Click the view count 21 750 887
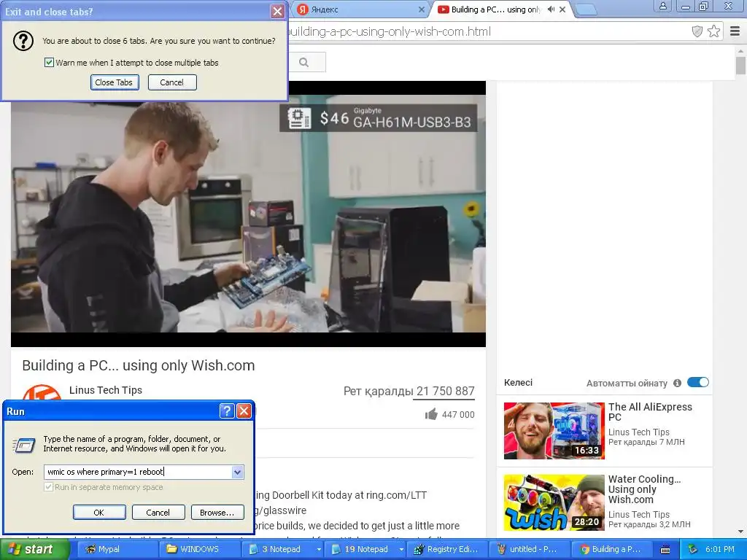The image size is (747, 560). [446, 391]
